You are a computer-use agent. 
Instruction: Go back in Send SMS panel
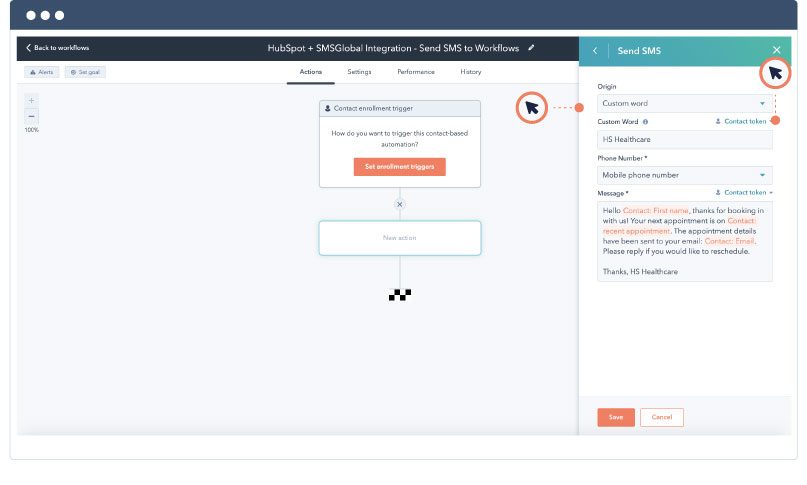pos(595,50)
